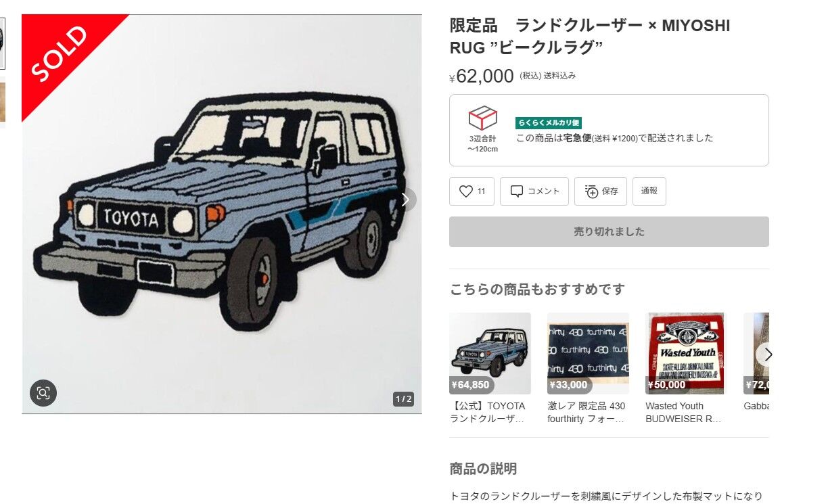Open 【公式】TOYOTA ランドクルーザー item link

pyautogui.click(x=488, y=412)
